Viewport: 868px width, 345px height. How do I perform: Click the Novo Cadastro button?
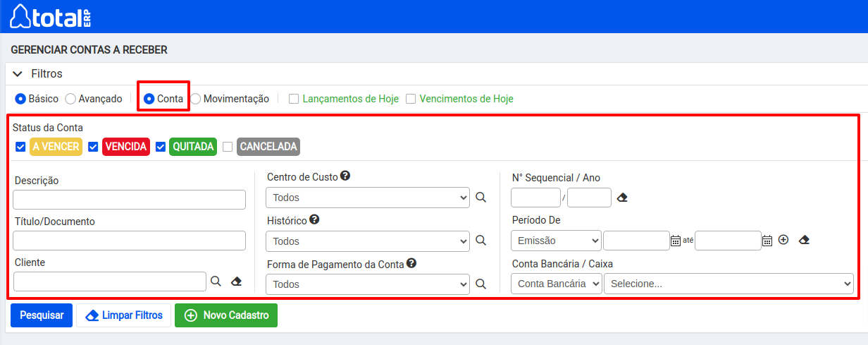(x=226, y=315)
